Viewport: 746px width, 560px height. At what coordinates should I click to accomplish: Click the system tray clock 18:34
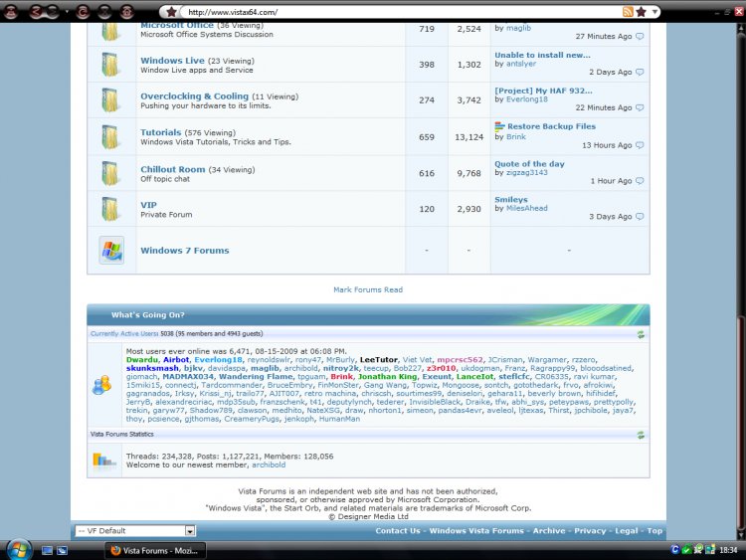click(728, 550)
